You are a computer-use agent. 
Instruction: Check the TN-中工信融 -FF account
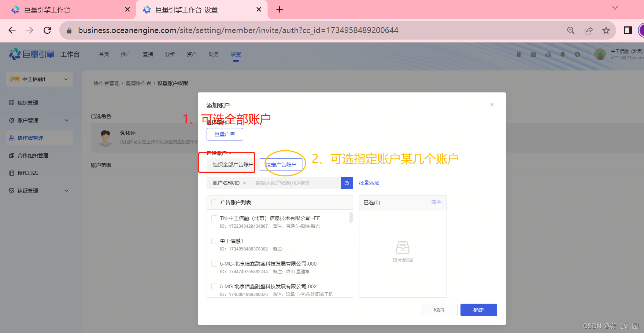click(x=214, y=218)
